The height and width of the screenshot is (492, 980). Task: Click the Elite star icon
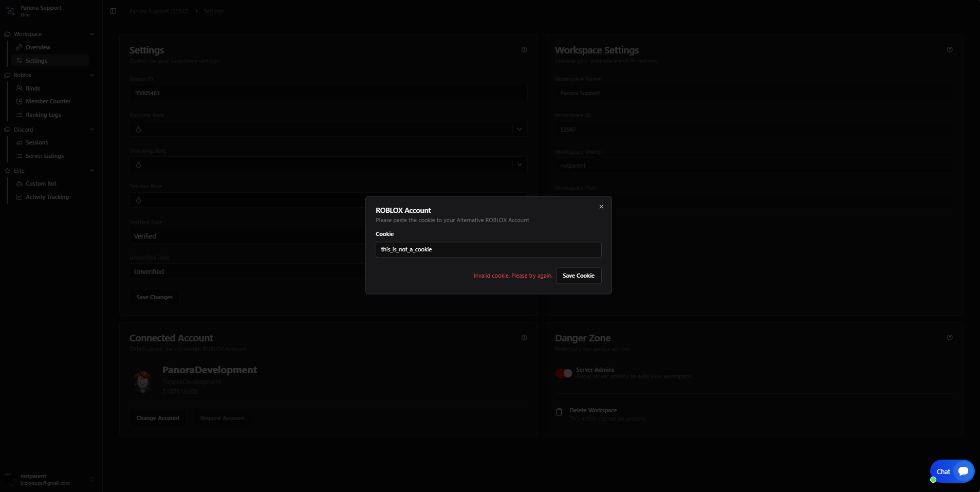(x=7, y=171)
